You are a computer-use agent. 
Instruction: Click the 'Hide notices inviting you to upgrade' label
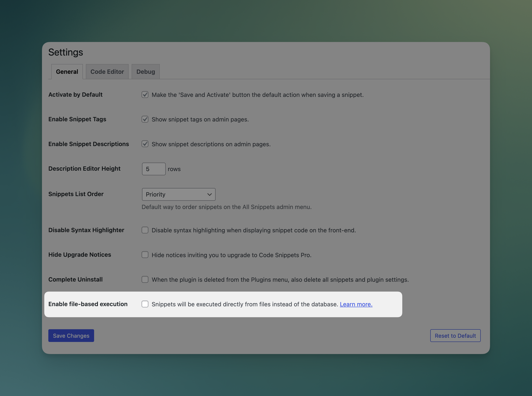[231, 255]
